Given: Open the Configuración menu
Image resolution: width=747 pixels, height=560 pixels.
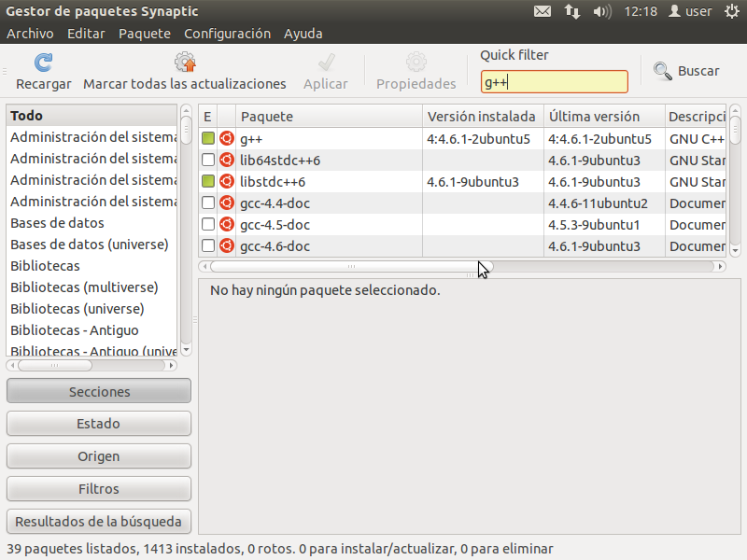Looking at the screenshot, I should [227, 34].
